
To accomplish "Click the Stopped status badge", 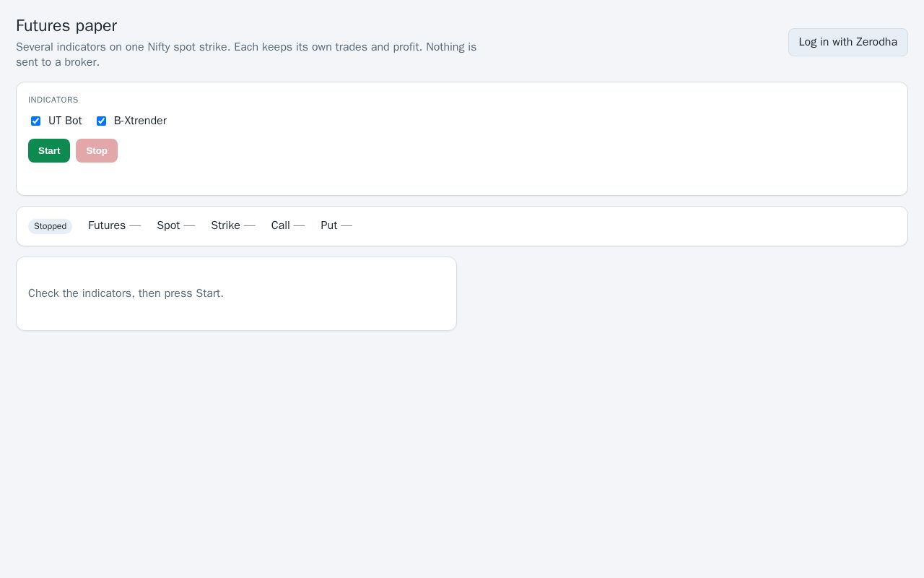I will (50, 226).
